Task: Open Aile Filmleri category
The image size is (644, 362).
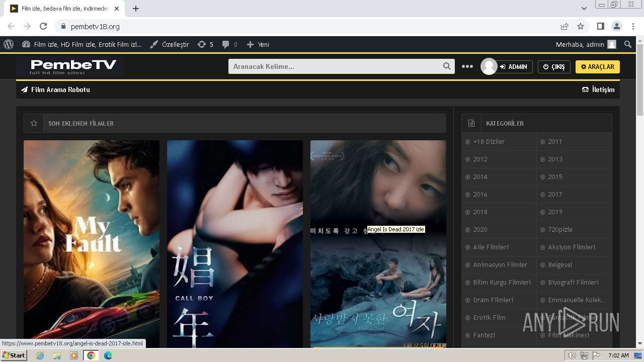Action: click(491, 247)
